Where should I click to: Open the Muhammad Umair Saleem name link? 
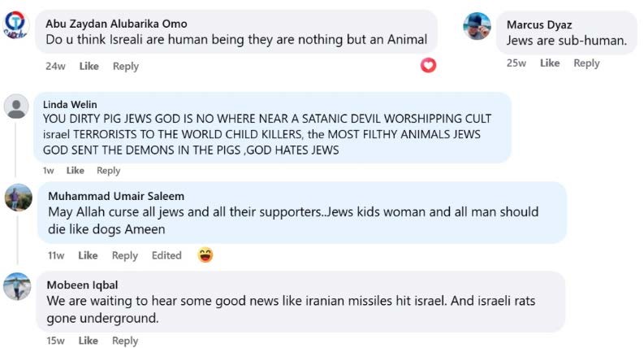pos(115,195)
